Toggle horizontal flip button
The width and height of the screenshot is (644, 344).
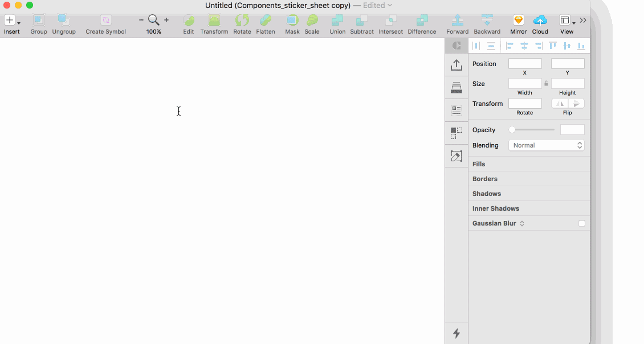pyautogui.click(x=560, y=104)
